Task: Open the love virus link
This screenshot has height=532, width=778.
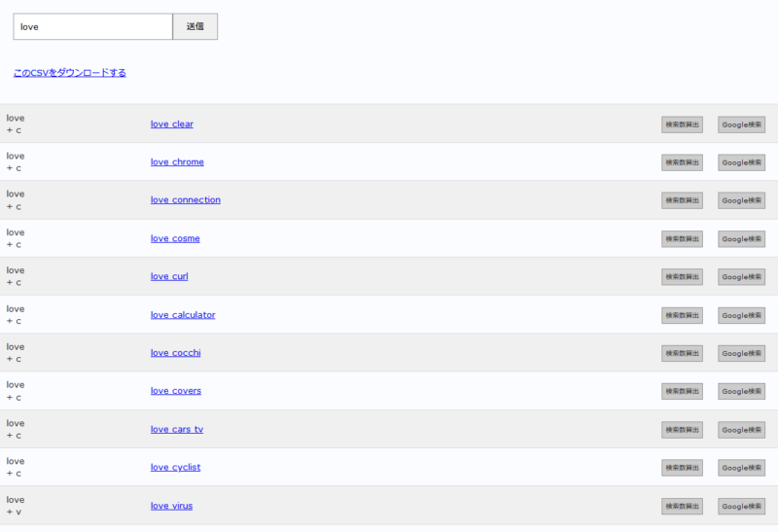Action: point(171,506)
